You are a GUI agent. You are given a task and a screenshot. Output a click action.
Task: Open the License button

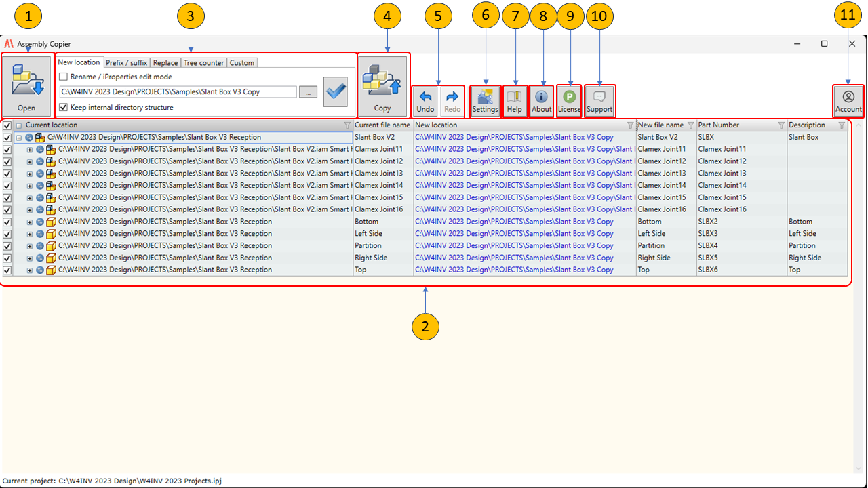(x=570, y=100)
